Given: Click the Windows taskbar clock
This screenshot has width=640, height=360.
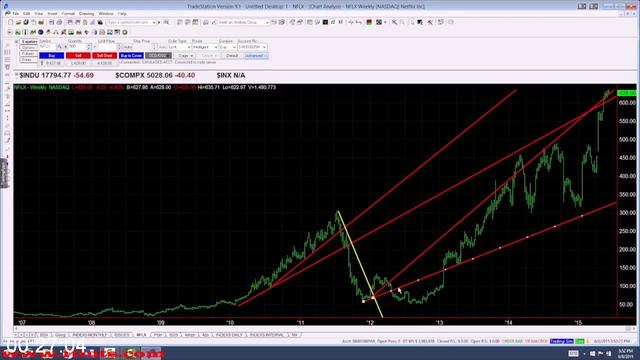Looking at the screenshot, I should pos(625,353).
